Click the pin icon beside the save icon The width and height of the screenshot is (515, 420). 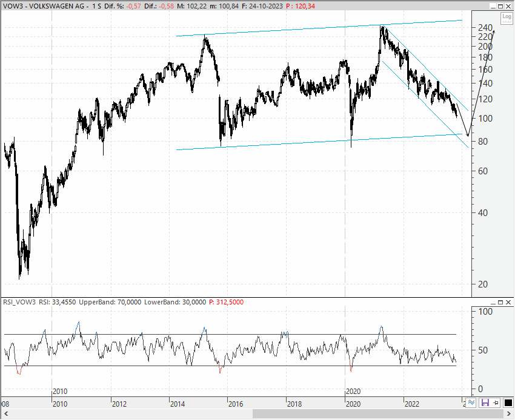click(x=496, y=402)
